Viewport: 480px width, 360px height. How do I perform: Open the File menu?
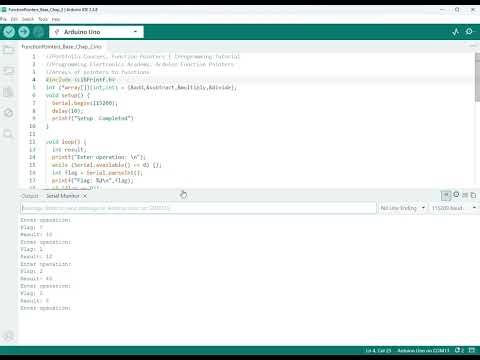click(3, 19)
